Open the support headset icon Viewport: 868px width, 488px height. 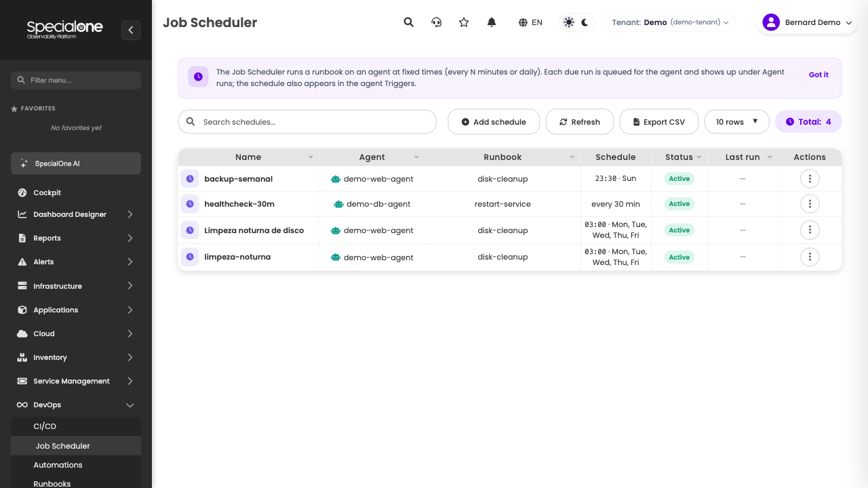tap(437, 22)
